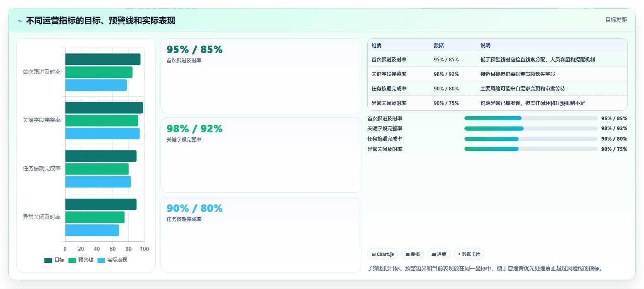Viewport: 644px width, 289px height.
Task: Click the 异常关闭及时率 light green warning bar
Action: point(95,217)
